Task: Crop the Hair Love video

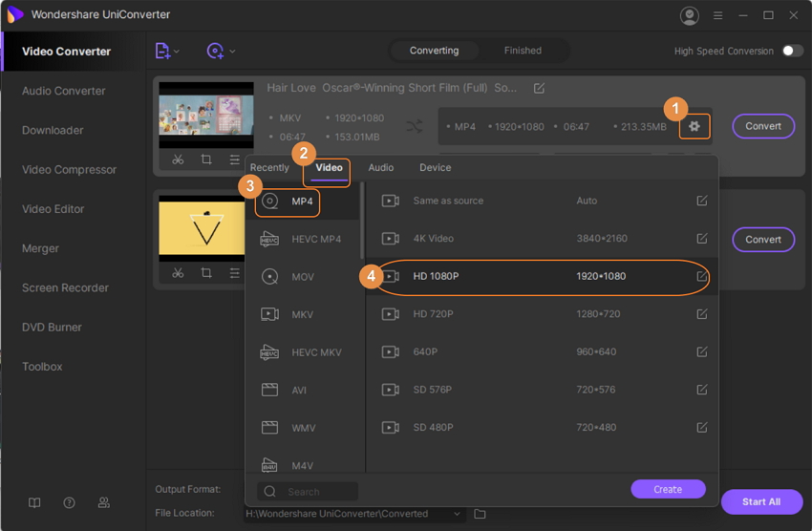Action: [x=206, y=159]
